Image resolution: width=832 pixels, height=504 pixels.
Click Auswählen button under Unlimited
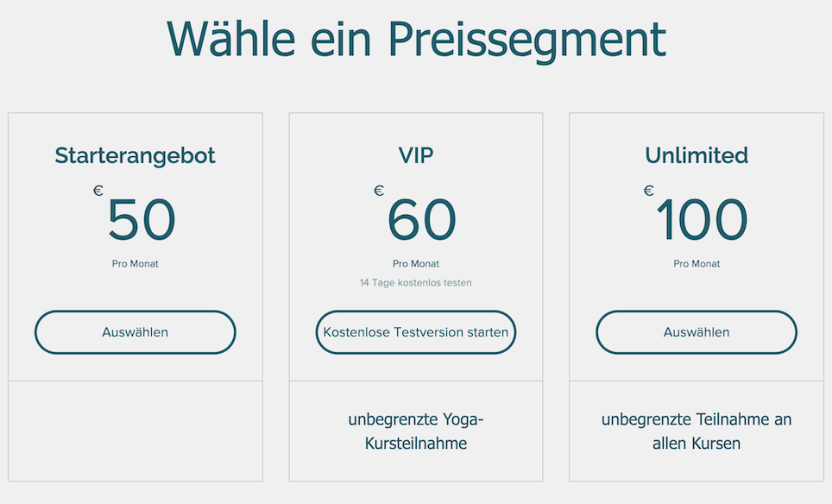pyautogui.click(x=696, y=332)
